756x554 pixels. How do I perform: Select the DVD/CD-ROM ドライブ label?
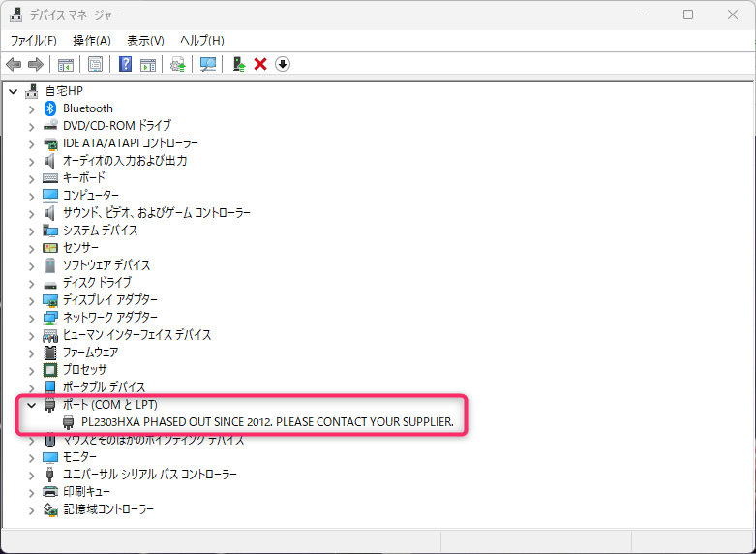[117, 126]
